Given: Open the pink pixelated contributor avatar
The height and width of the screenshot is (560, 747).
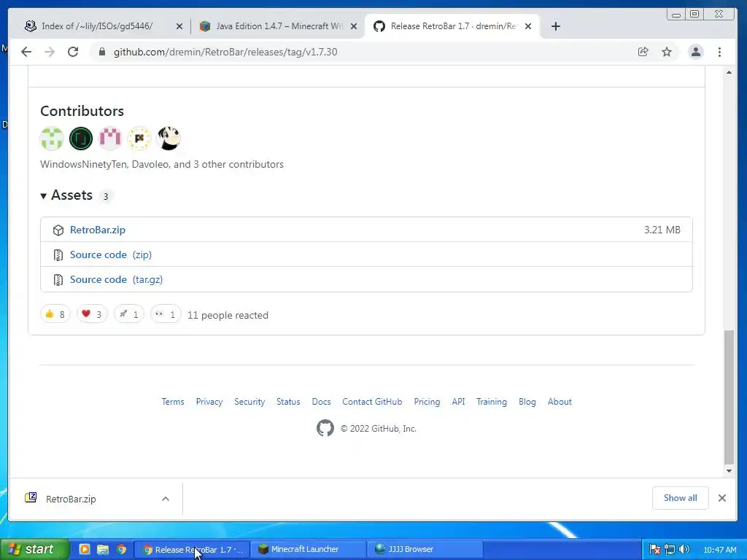Looking at the screenshot, I should [110, 139].
